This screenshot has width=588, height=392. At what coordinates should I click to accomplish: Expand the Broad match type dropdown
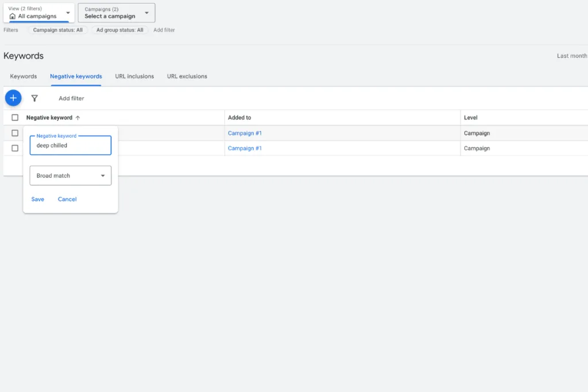71,176
